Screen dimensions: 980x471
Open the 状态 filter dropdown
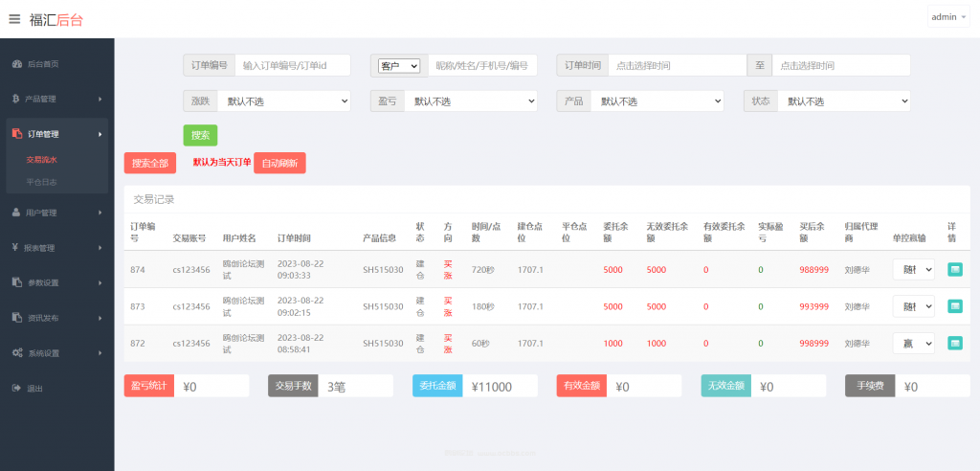click(x=844, y=101)
